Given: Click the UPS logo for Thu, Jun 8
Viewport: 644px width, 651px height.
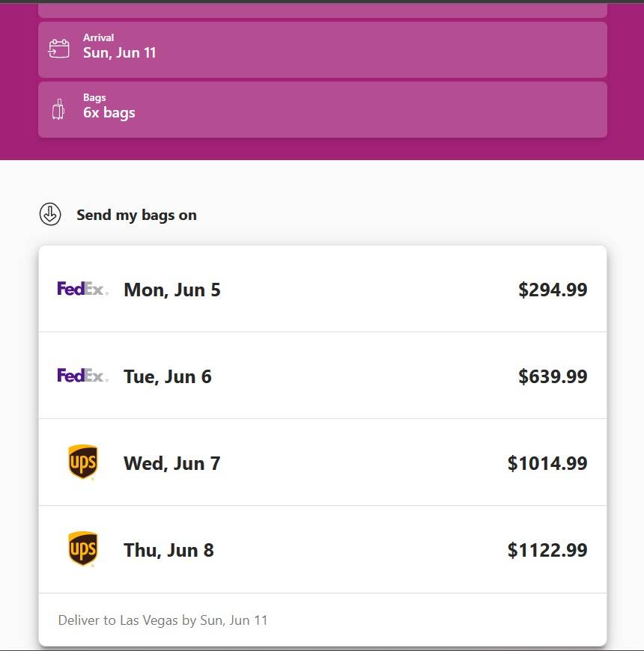Looking at the screenshot, I should pos(82,549).
